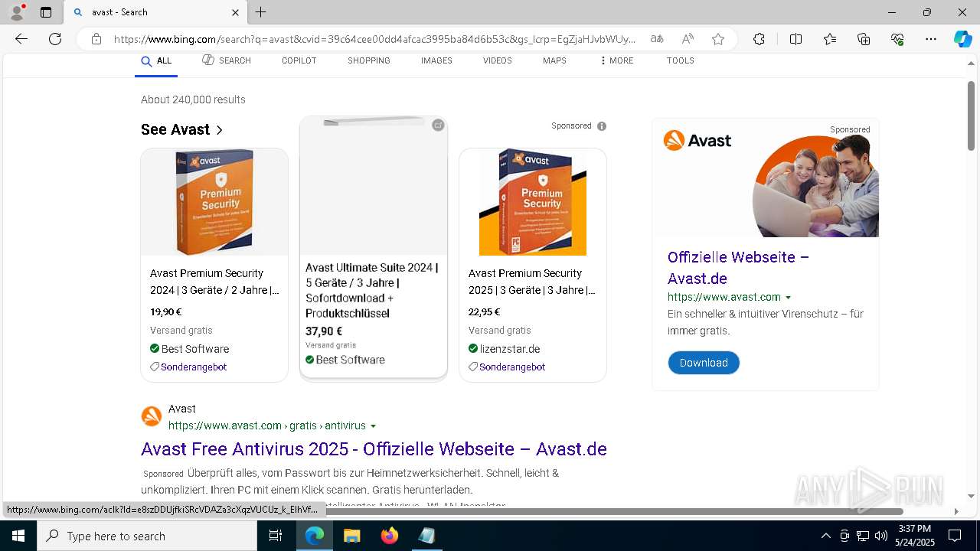Screen dimensions: 980x551
Task: Click the 19,90 € price
Action: (x=166, y=312)
